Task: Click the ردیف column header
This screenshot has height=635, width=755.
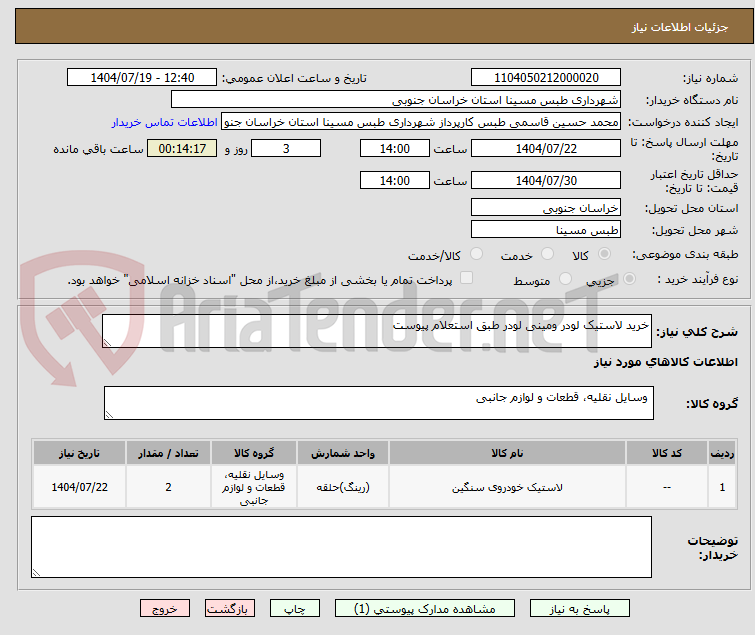Action: pyautogui.click(x=722, y=453)
